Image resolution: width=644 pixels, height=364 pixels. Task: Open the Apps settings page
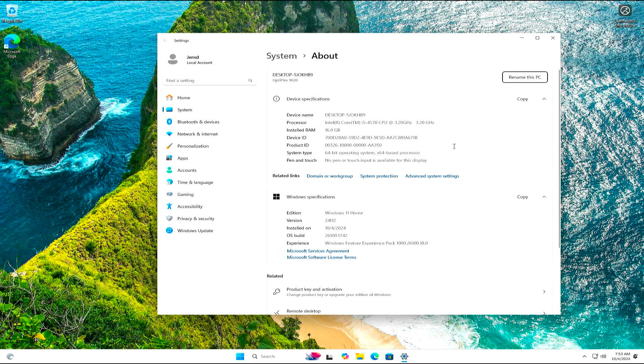[x=183, y=158]
